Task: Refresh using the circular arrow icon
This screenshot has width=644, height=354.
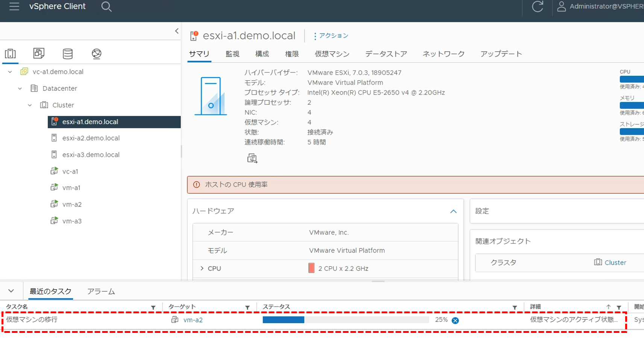Action: click(537, 6)
